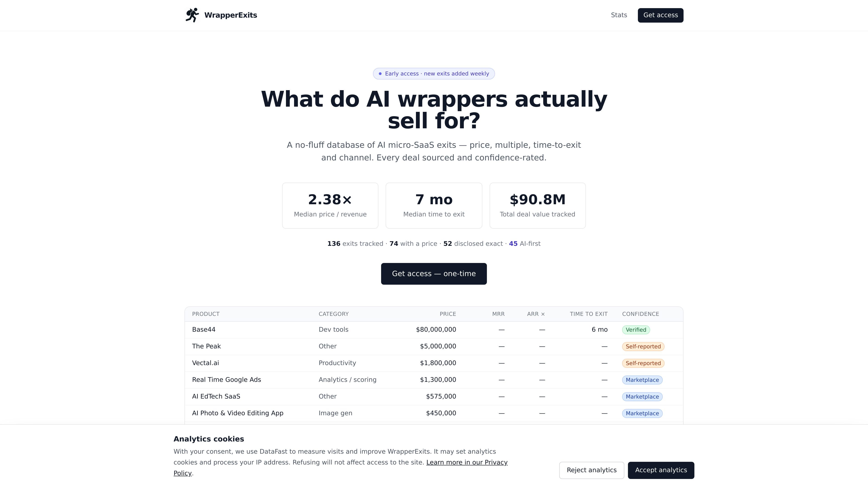Open the WrapperExits home link text
This screenshot has width=868, height=488.
point(231,15)
